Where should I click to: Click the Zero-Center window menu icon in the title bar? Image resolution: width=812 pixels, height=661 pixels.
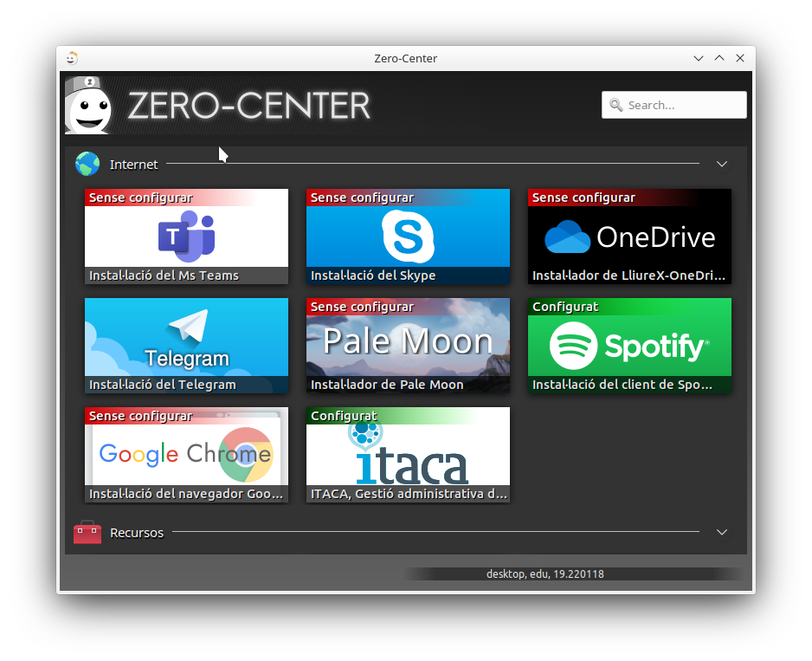(72, 58)
